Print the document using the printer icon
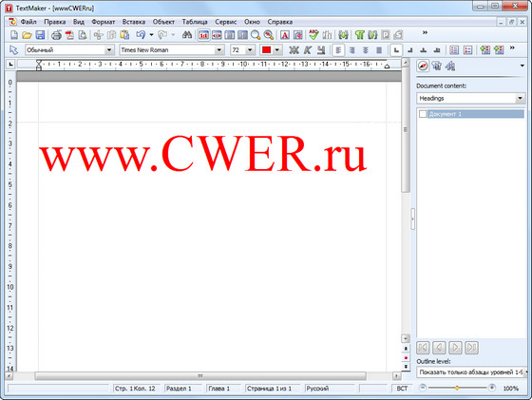The image size is (532, 400). coord(56,35)
